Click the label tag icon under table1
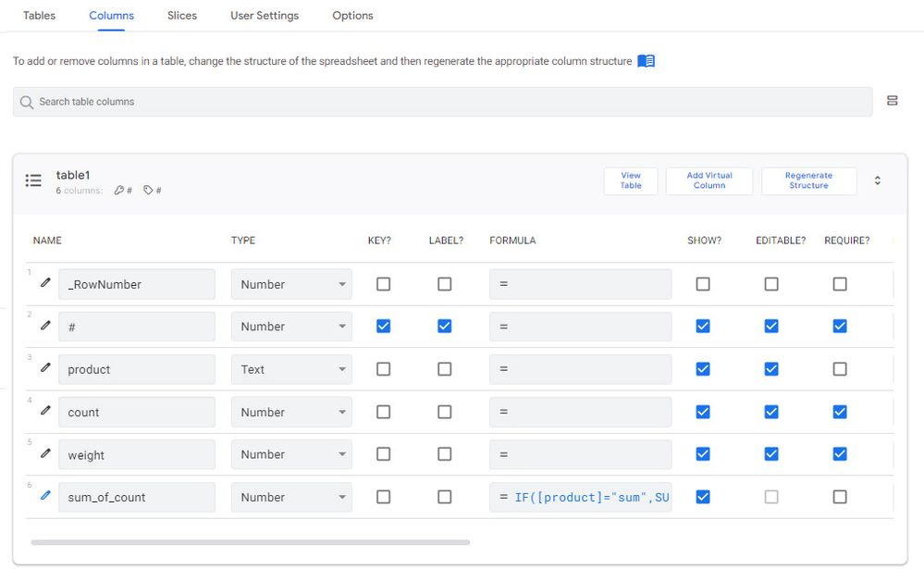924x569 pixels. click(148, 190)
